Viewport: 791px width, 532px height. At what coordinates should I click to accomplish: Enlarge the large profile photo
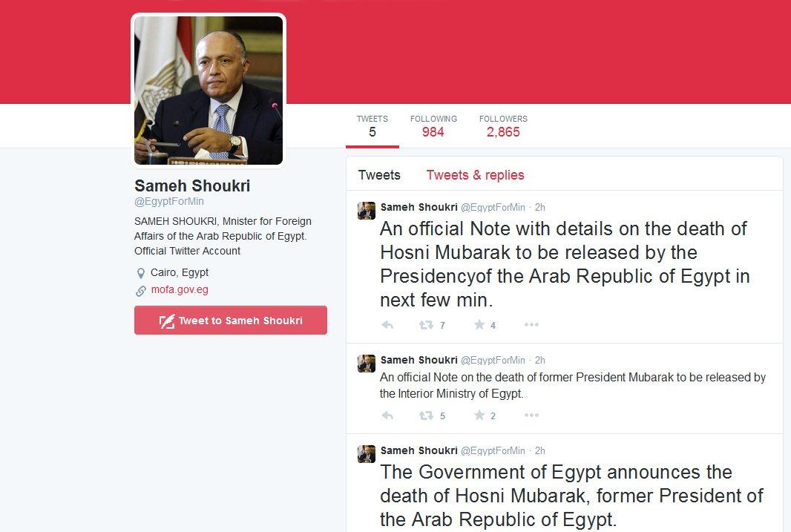click(x=209, y=91)
